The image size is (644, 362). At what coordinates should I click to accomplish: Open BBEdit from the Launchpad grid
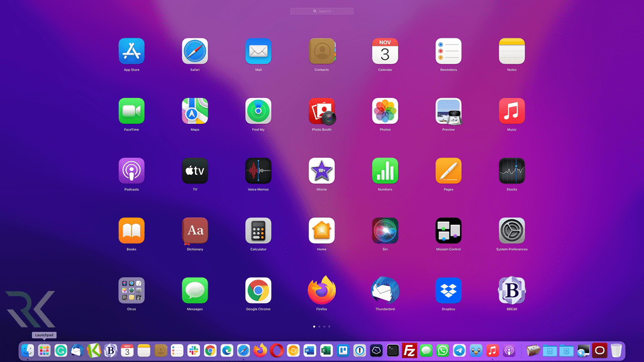click(x=512, y=290)
